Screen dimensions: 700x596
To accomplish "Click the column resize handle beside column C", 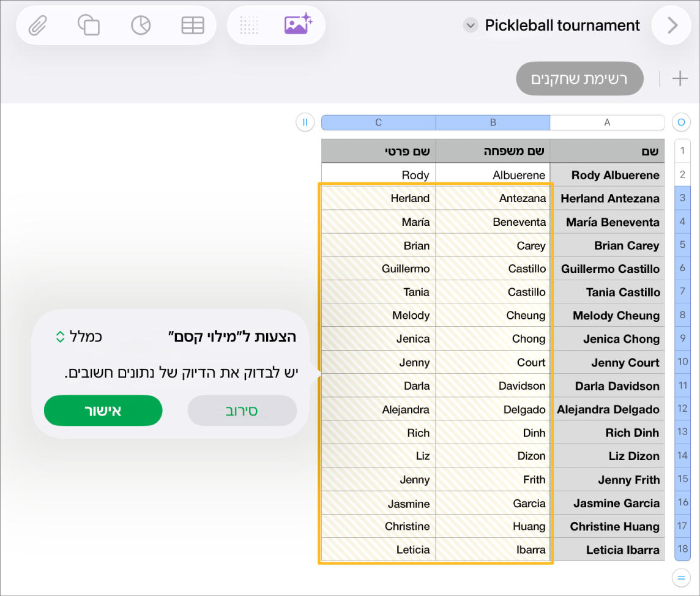I will [x=305, y=122].
